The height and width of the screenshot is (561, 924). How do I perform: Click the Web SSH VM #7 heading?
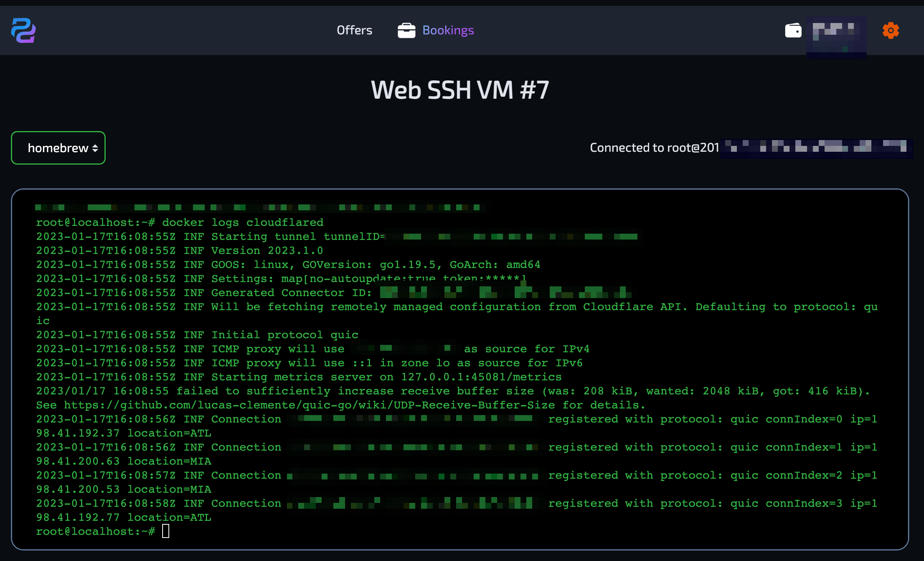point(460,90)
